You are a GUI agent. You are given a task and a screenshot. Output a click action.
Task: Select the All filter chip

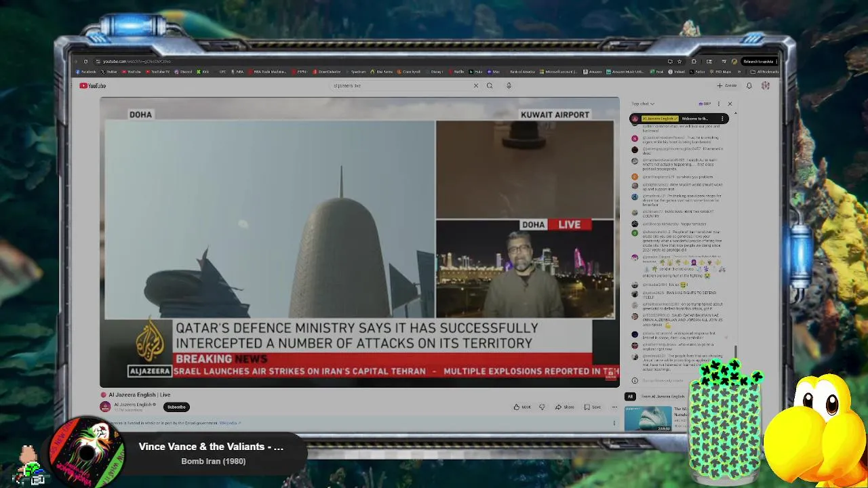630,396
